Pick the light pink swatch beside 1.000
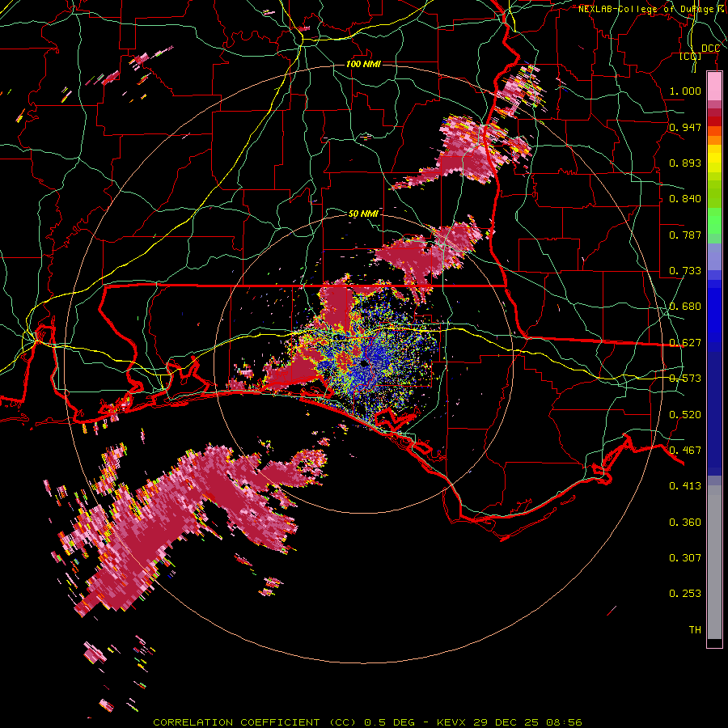Screen dimensions: 728x728 click(x=714, y=87)
